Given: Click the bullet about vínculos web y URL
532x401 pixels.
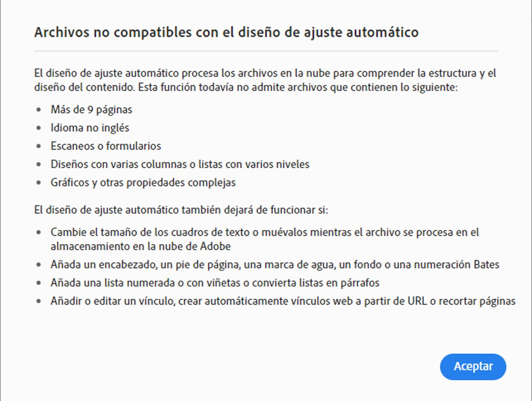Looking at the screenshot, I should pos(282,301).
